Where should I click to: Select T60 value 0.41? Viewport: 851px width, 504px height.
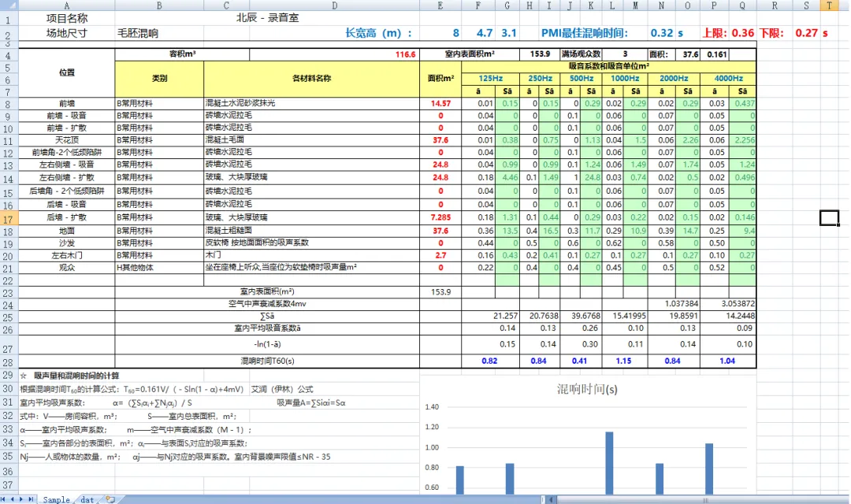(x=580, y=361)
